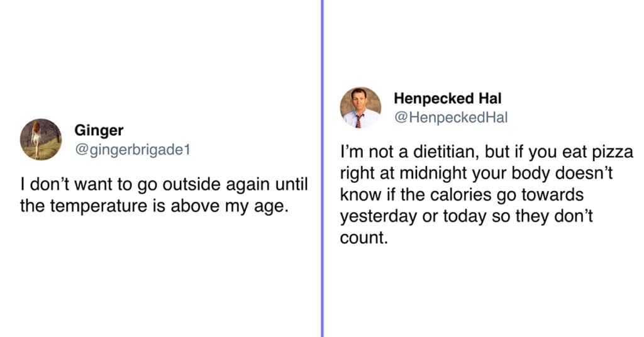The image size is (644, 337).
Task: Select Ginger's tweet about temperature and age
Action: (x=164, y=195)
